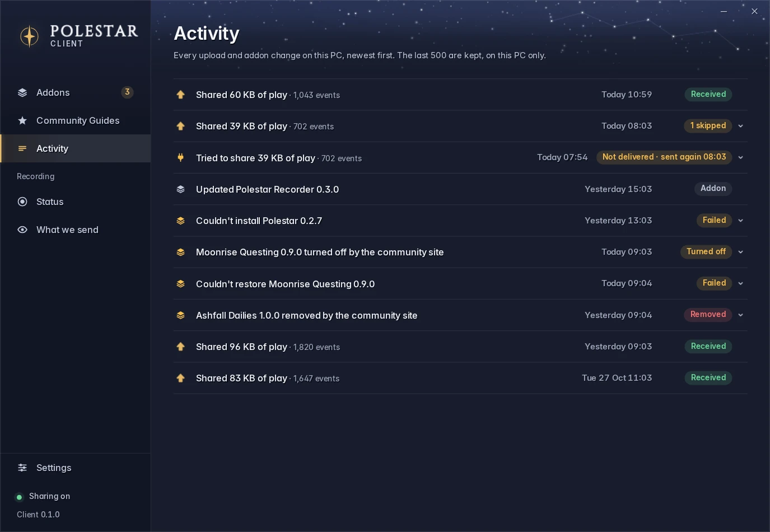
Task: Click upload arrow icon for Shared 60 KB row
Action: [180, 95]
